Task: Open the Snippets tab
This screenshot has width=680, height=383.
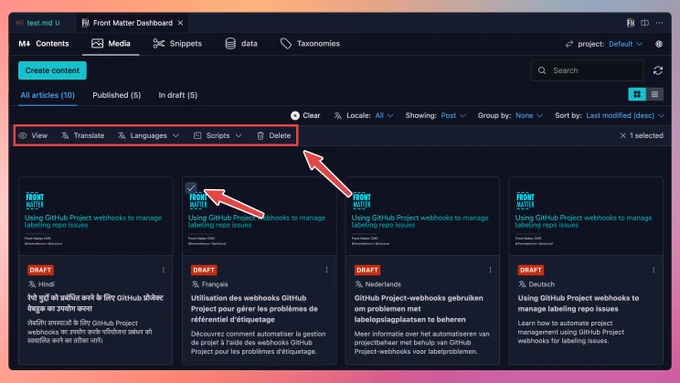Action: [x=177, y=44]
